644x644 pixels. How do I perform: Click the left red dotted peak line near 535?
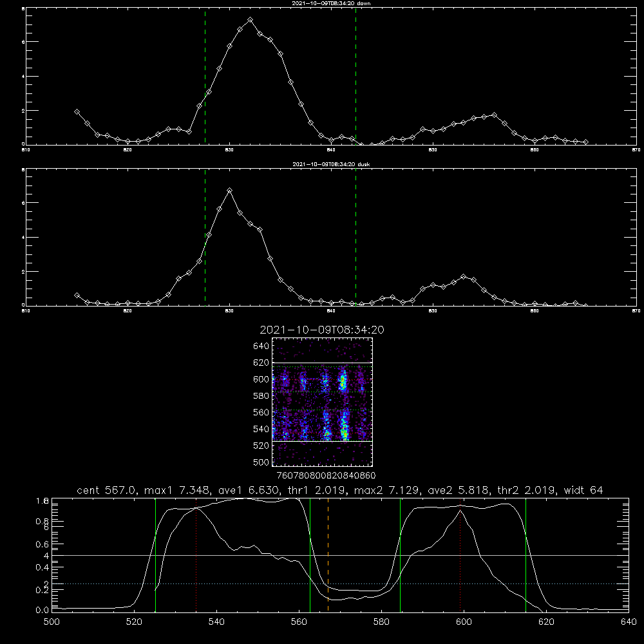point(196,554)
